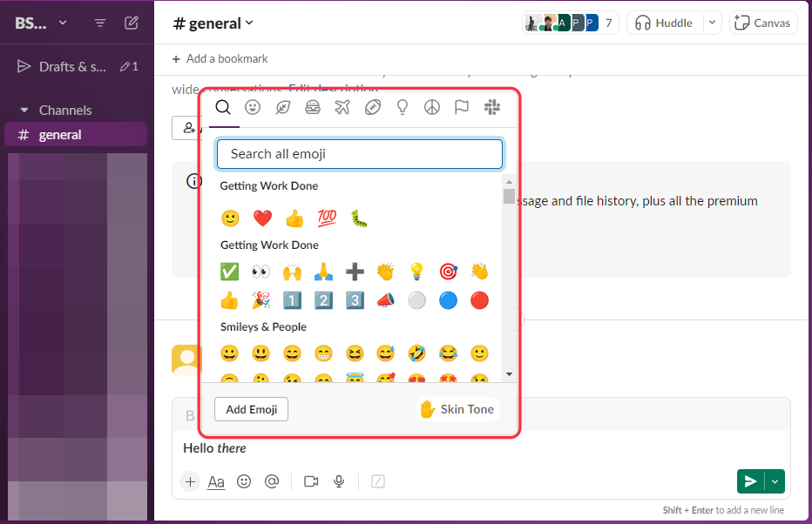Open the send message scheduling chevron
The width and height of the screenshot is (812, 524).
(x=774, y=481)
